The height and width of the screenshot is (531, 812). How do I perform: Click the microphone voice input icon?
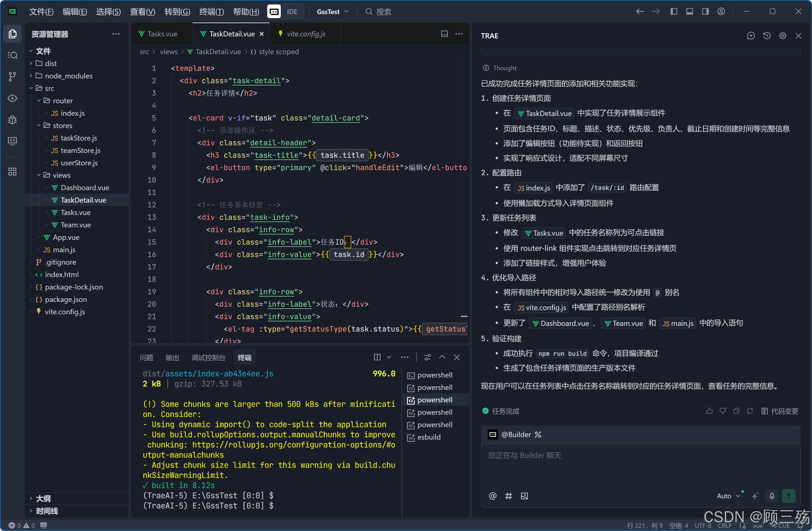pyautogui.click(x=772, y=496)
